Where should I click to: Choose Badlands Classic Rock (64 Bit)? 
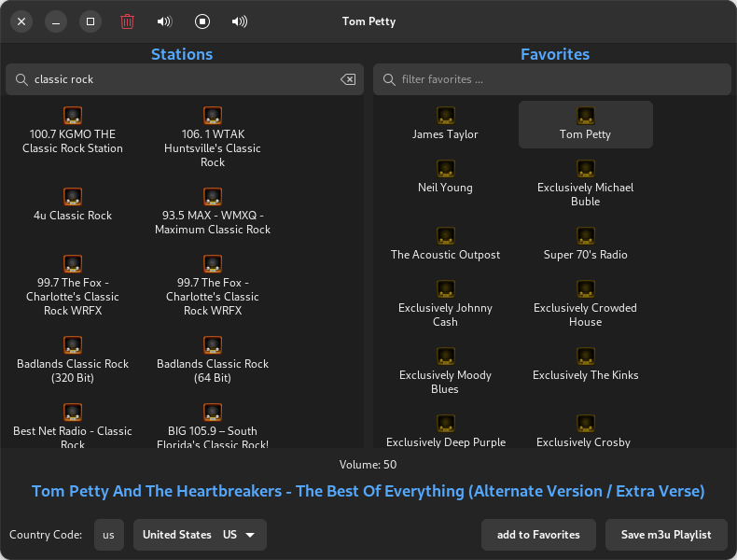[x=213, y=360]
